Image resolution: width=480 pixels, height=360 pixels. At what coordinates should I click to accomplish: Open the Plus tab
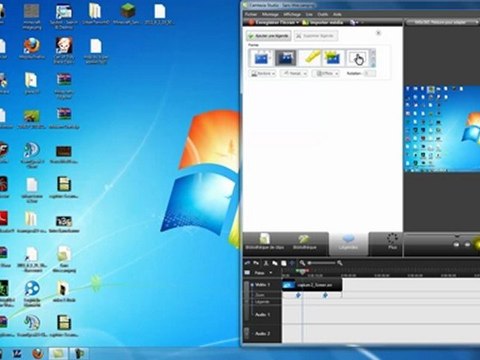point(393,242)
